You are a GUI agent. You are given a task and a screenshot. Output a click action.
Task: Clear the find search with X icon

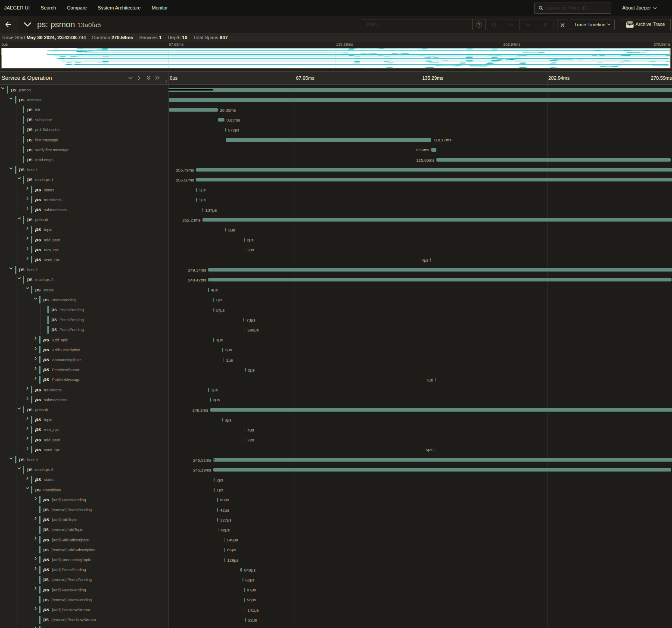(x=545, y=25)
